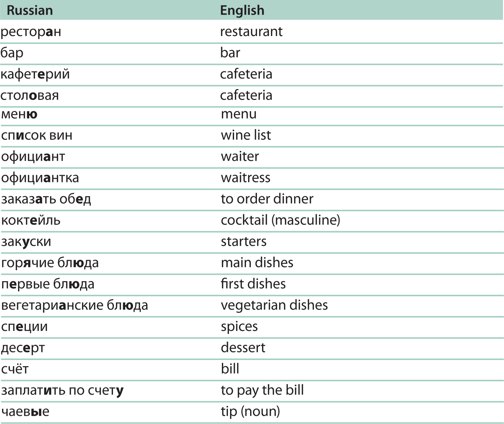
Task: Click the Russian word кафетерий
Action: (35, 74)
